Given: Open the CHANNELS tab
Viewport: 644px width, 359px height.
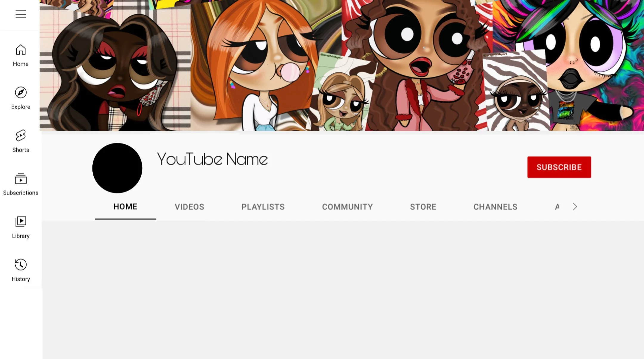Looking at the screenshot, I should (495, 207).
